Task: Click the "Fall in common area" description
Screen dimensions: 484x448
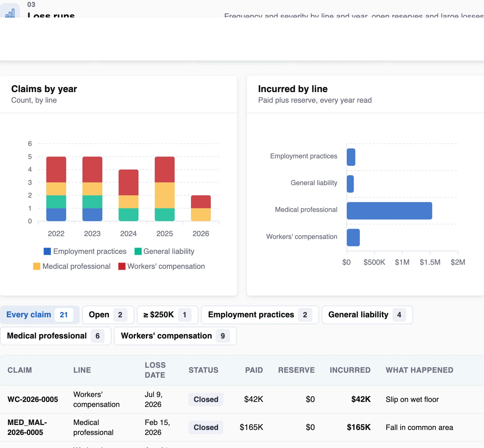Action: 419,427
